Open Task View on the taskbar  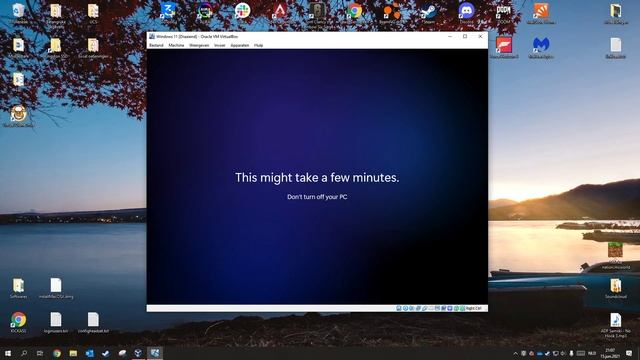(x=40, y=353)
